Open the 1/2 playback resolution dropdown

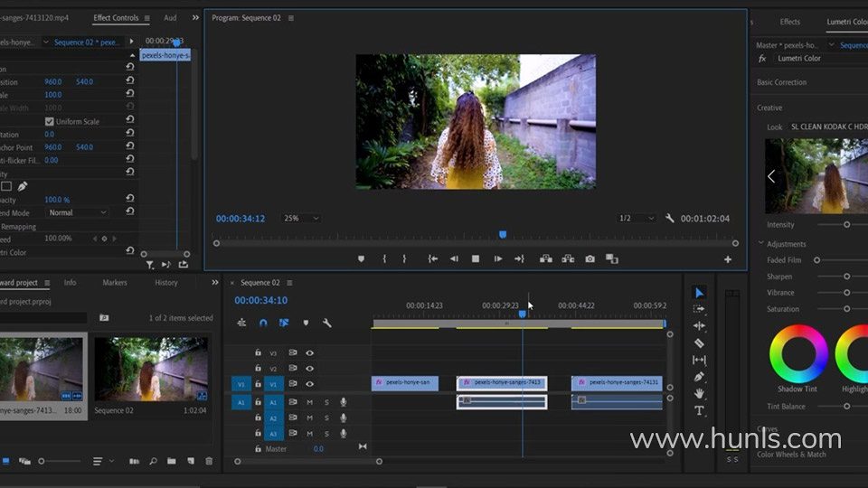637,218
